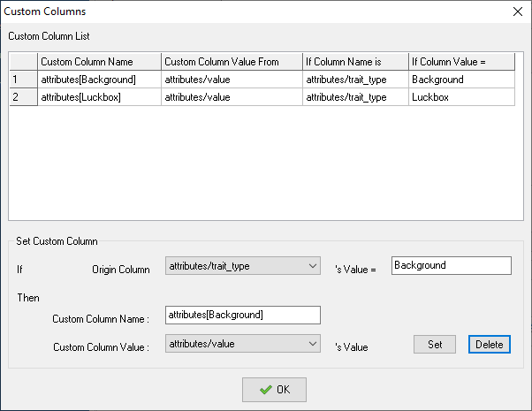This screenshot has width=532, height=411.
Task: Click the If Column Name is header
Action: tap(354, 62)
